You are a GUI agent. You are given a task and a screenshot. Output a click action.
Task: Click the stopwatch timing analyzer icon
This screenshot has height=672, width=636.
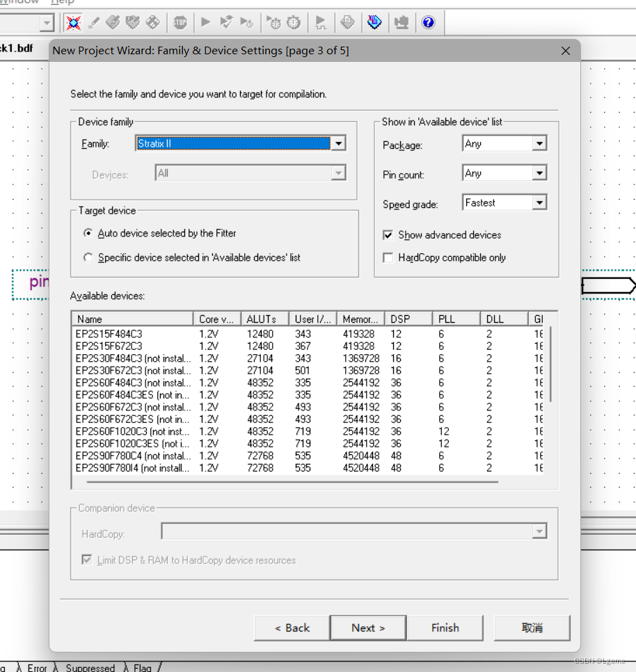coord(292,22)
